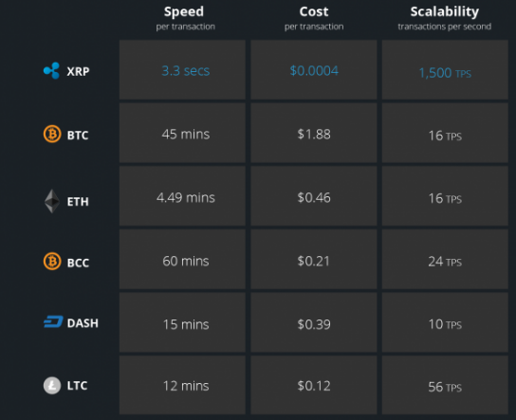
Task: Select the Speed column header
Action: [x=185, y=18]
